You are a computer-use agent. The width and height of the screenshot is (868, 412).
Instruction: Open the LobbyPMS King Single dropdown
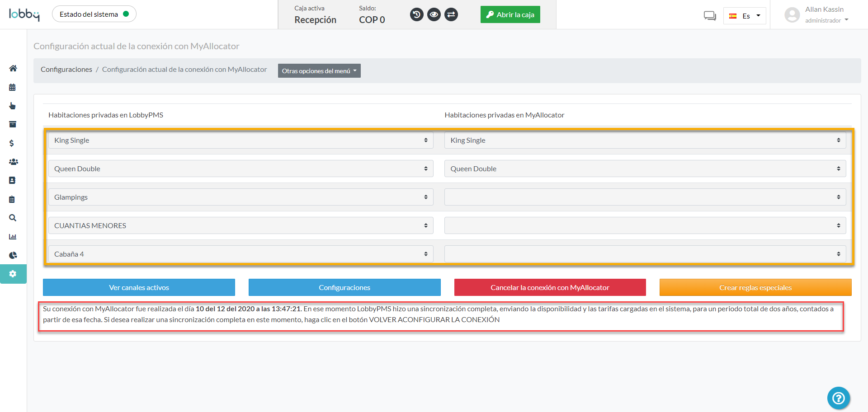coord(241,140)
